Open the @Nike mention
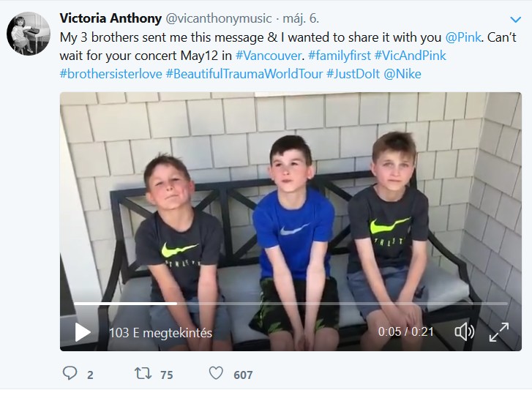This screenshot has width=532, height=398. click(x=402, y=74)
